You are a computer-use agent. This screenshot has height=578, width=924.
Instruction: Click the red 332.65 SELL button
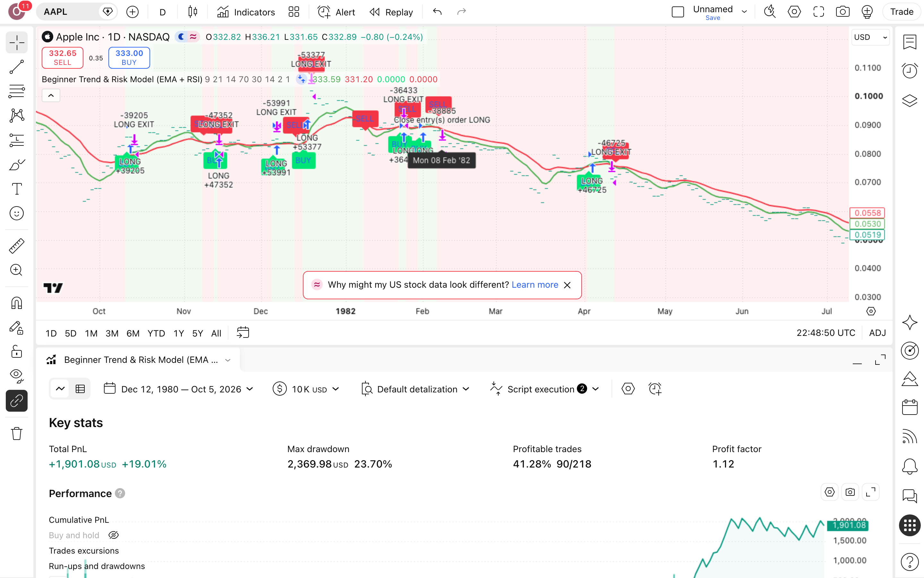click(x=63, y=58)
